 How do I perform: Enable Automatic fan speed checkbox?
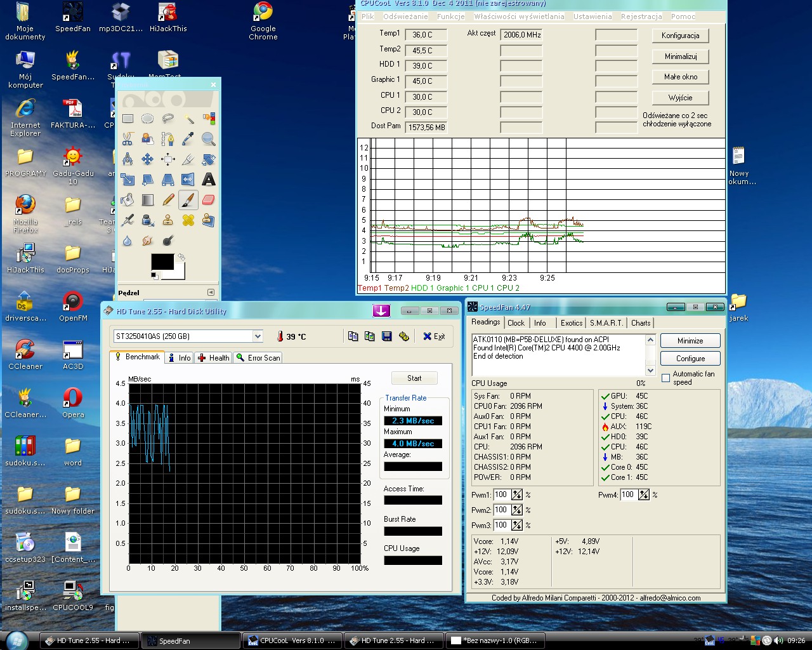(665, 378)
